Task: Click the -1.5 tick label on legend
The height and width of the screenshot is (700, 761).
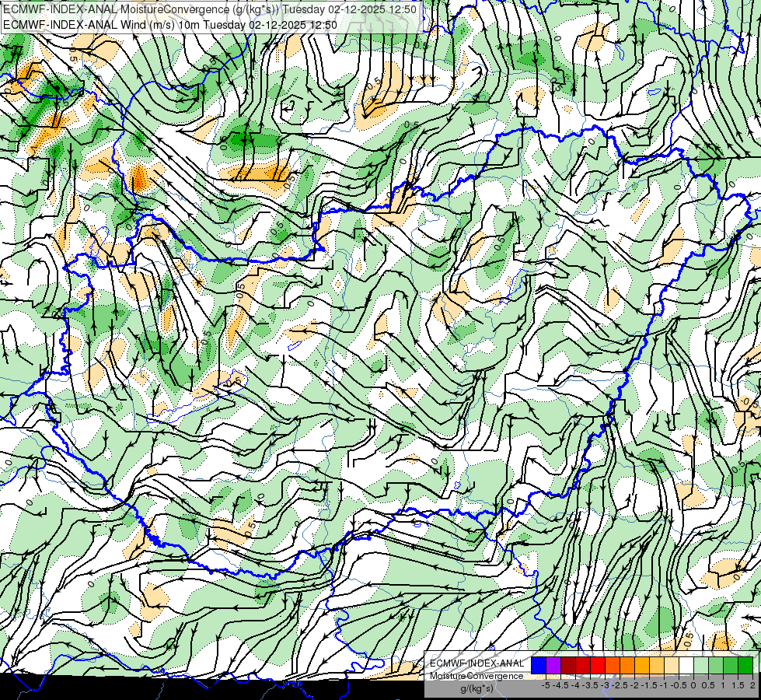Action: [649, 685]
